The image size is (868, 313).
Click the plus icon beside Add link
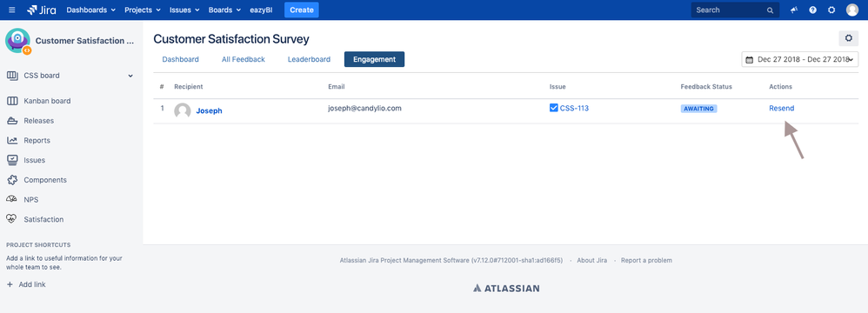click(x=10, y=285)
